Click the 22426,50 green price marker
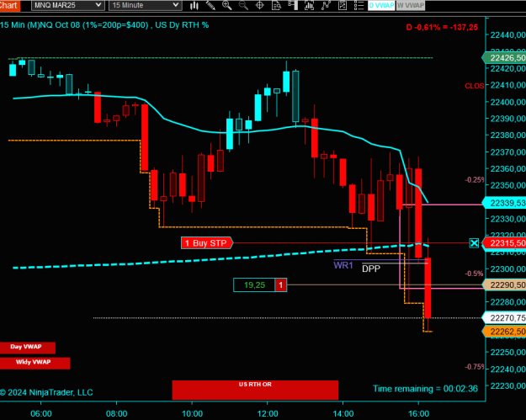This screenshot has height=420, width=526. (x=504, y=58)
